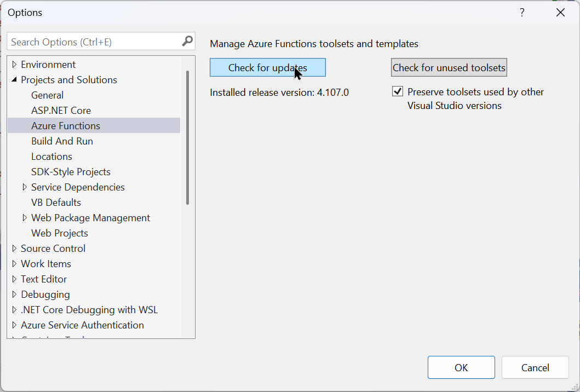Select Debugging category label
This screenshot has width=580, height=392.
click(x=45, y=295)
